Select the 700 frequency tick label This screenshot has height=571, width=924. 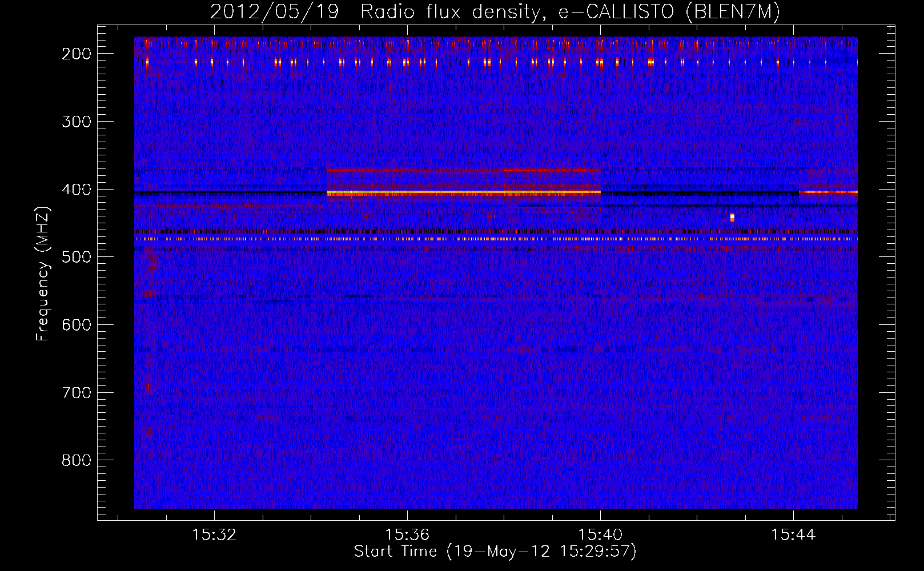pos(76,393)
